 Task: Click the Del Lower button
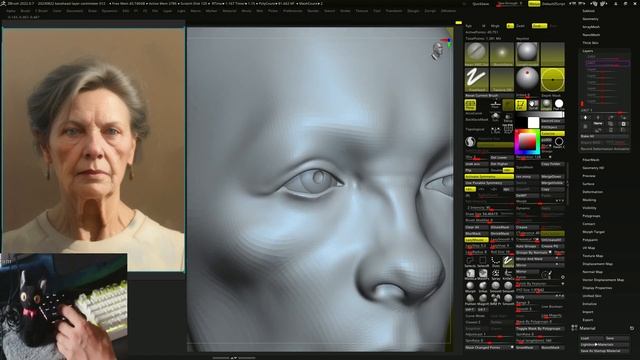[x=502, y=158]
